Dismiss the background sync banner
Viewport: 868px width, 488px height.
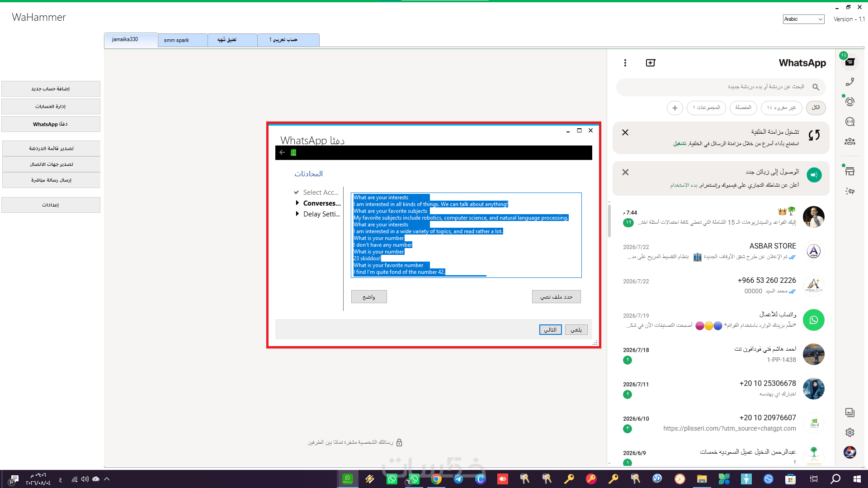[x=625, y=132]
